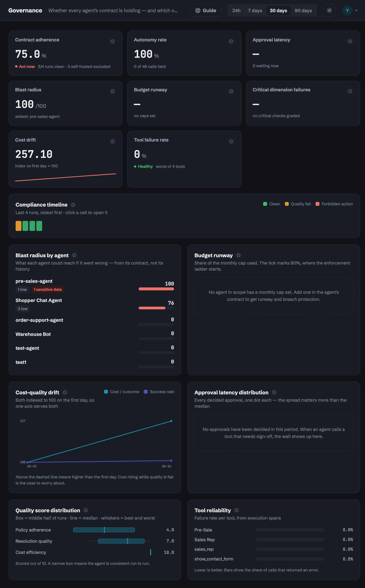Click info icon on Contract adherence card
365x588 pixels.
click(x=113, y=41)
